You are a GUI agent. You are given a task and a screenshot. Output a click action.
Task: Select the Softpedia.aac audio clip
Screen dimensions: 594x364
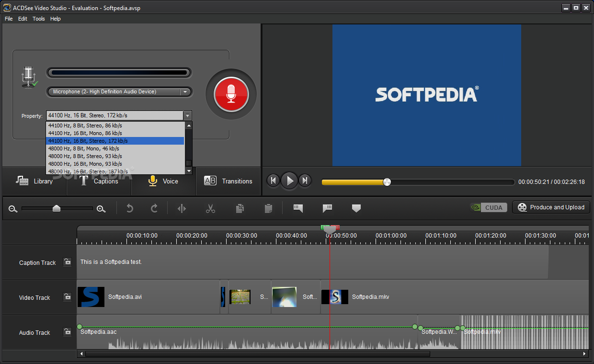point(247,332)
